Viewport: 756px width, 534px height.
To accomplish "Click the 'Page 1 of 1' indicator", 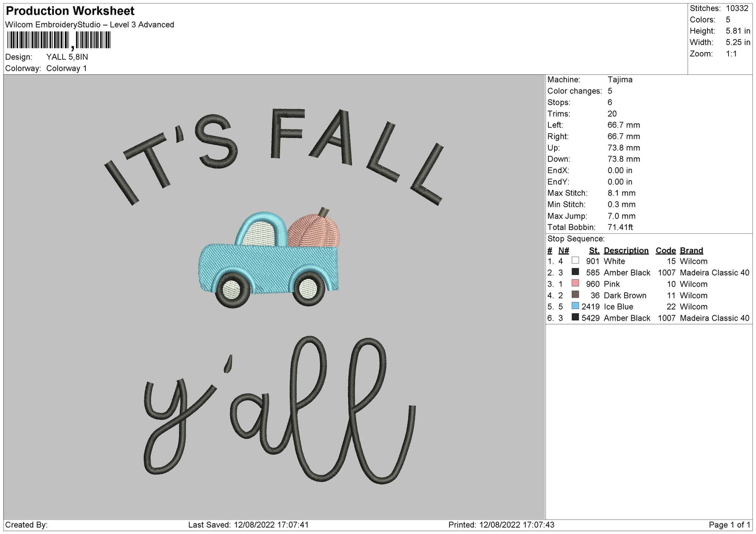I will 729,525.
